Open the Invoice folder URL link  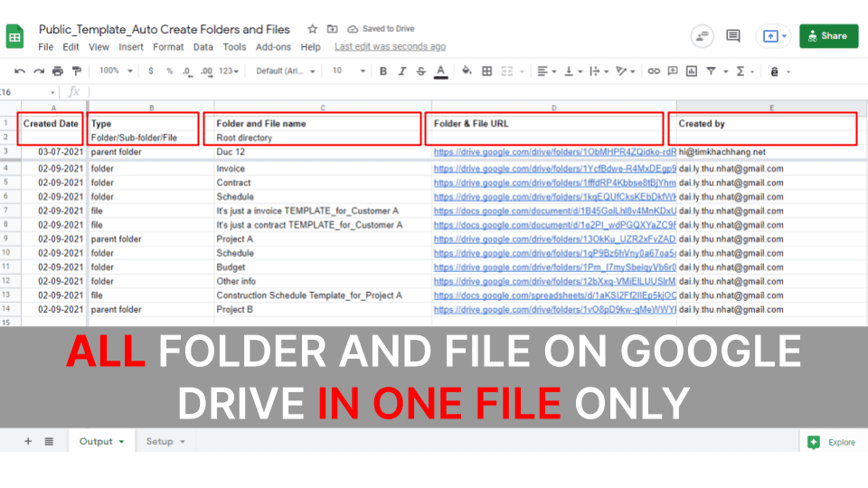pyautogui.click(x=553, y=168)
